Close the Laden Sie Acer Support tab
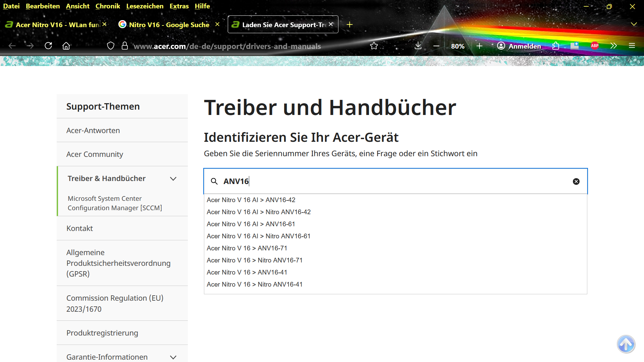The image size is (644, 362). tap(331, 24)
